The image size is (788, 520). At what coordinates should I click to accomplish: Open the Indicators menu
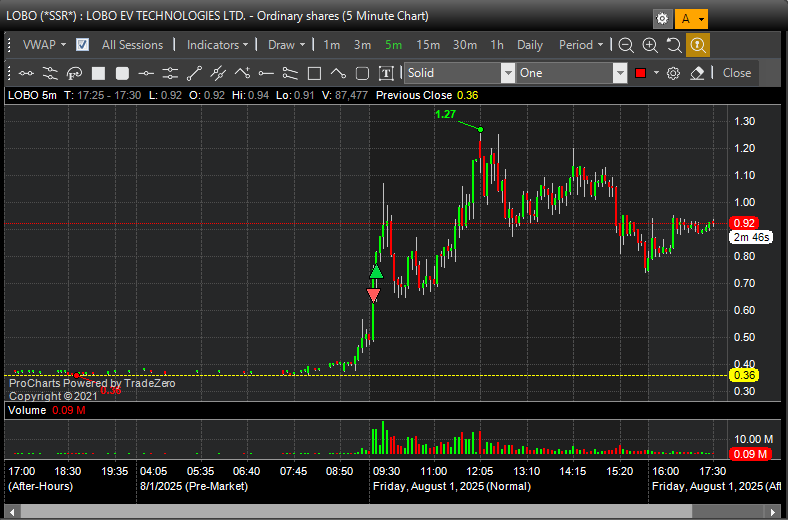(217, 45)
